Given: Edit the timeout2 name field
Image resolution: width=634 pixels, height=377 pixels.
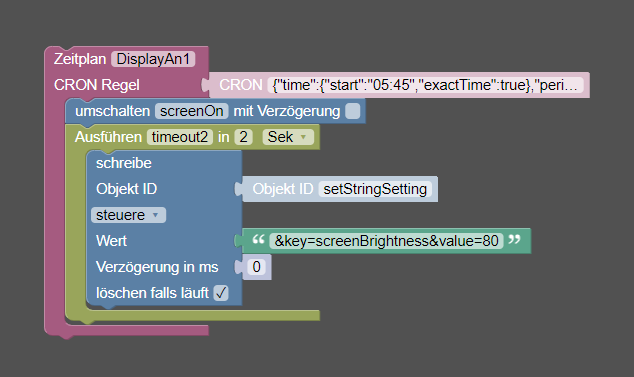Looking at the screenshot, I should [x=180, y=137].
